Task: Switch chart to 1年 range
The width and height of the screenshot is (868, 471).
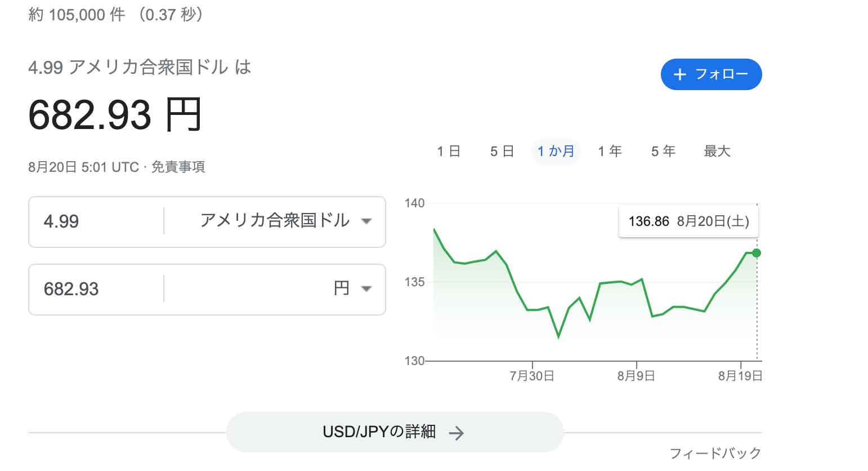Action: tap(610, 151)
